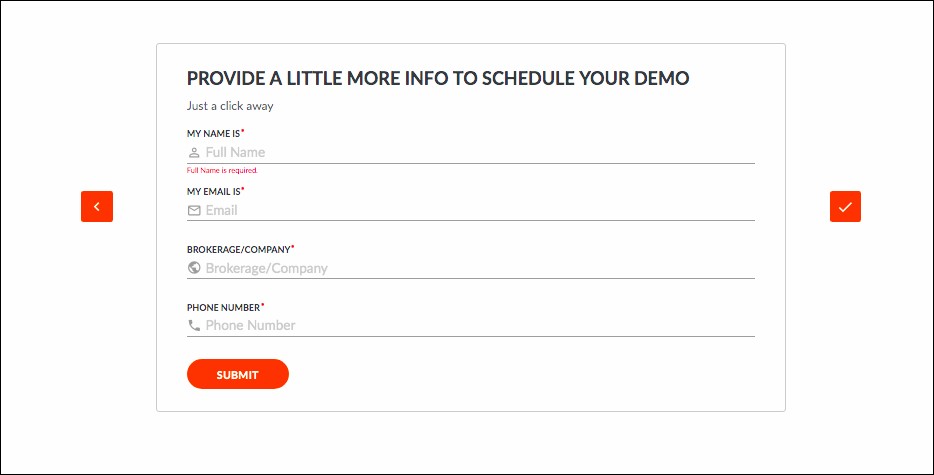Focus the Email input field
This screenshot has width=934, height=475.
478,210
